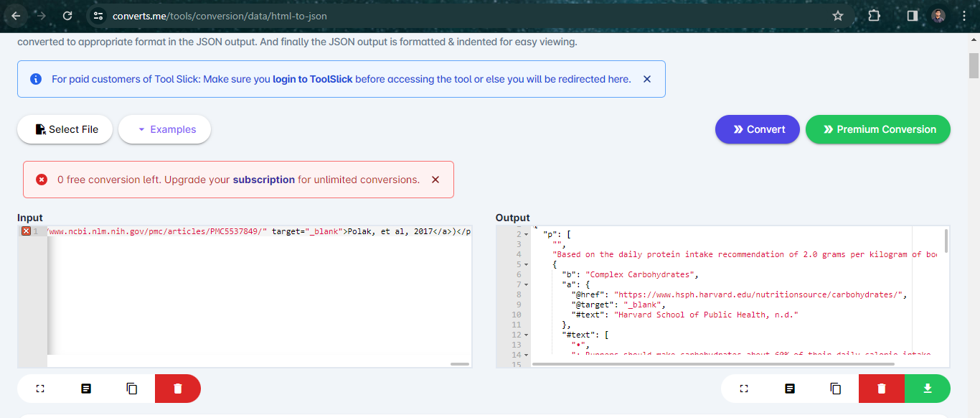This screenshot has width=980, height=418.
Task: Copy the JSON output to clipboard
Action: 835,388
